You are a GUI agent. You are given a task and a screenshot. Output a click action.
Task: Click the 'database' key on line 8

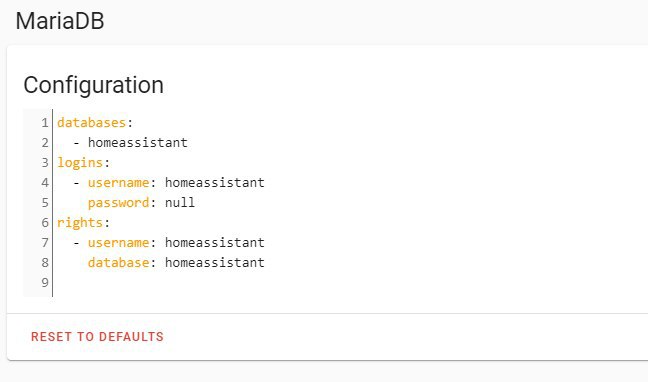pyautogui.click(x=118, y=263)
